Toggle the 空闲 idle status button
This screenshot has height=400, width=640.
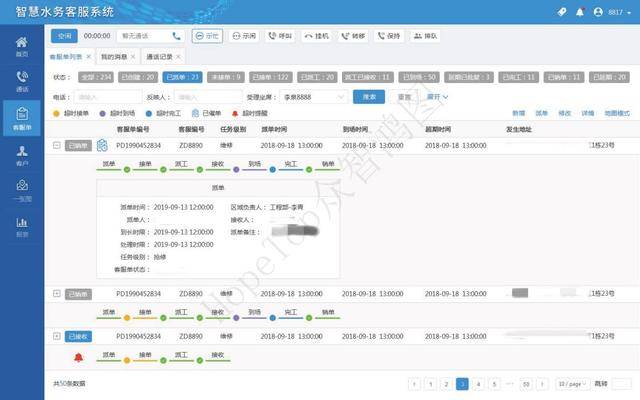pyautogui.click(x=63, y=35)
